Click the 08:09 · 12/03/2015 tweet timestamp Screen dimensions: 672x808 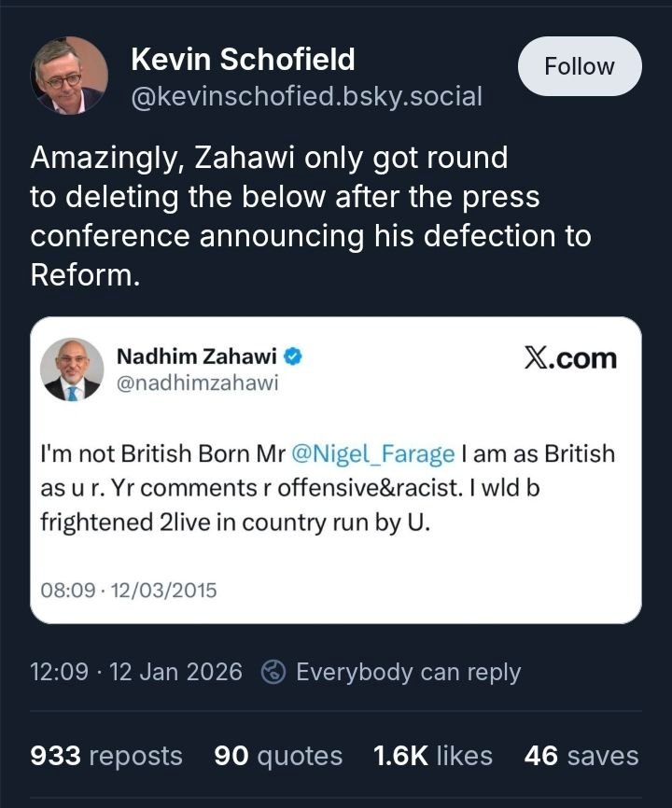129,590
